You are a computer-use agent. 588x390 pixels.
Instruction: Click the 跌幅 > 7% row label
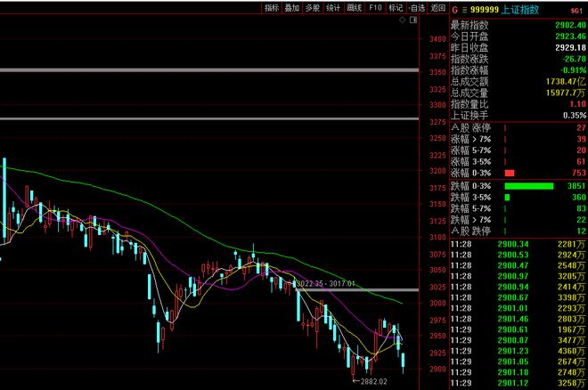click(x=470, y=220)
